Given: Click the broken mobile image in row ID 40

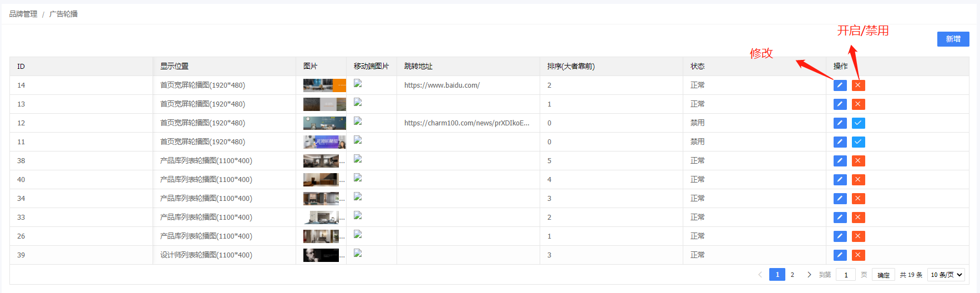Looking at the screenshot, I should pos(358,178).
